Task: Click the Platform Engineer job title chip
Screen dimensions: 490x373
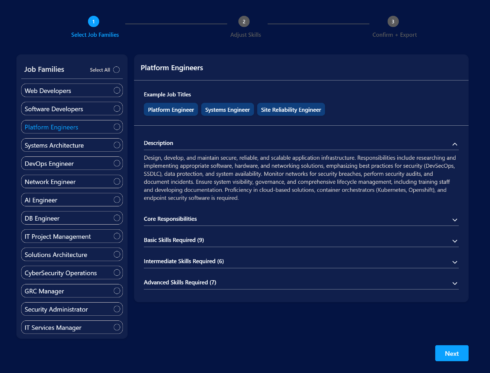Action: [x=171, y=110]
